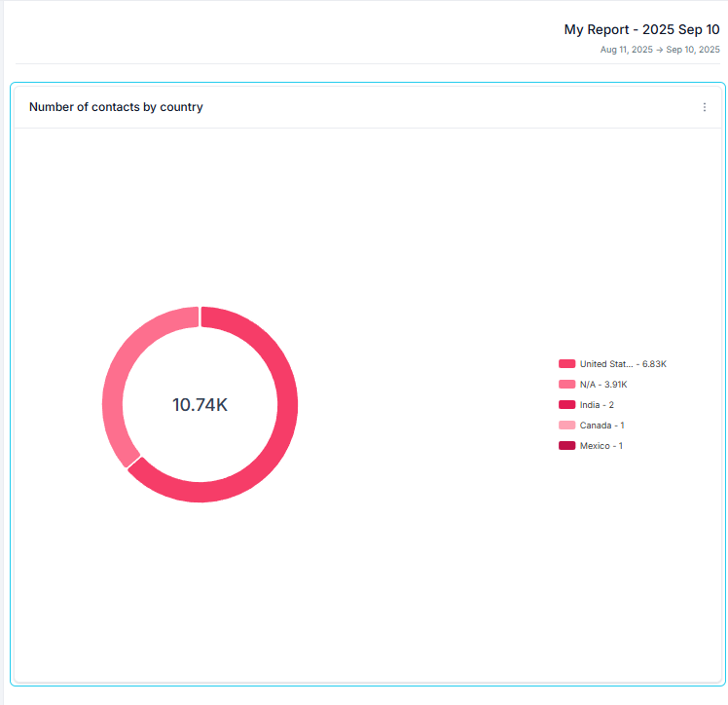
Task: Click the Sep 10, 2025 end date
Action: point(693,50)
